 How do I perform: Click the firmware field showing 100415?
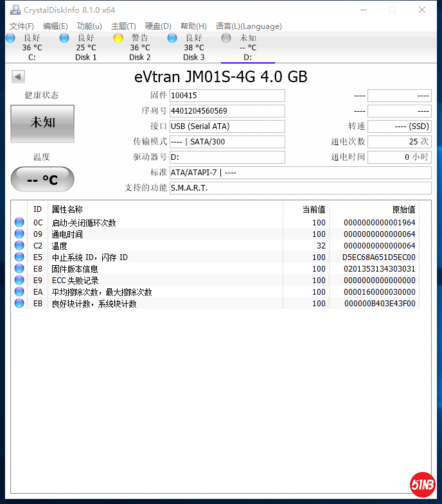pyautogui.click(x=227, y=96)
